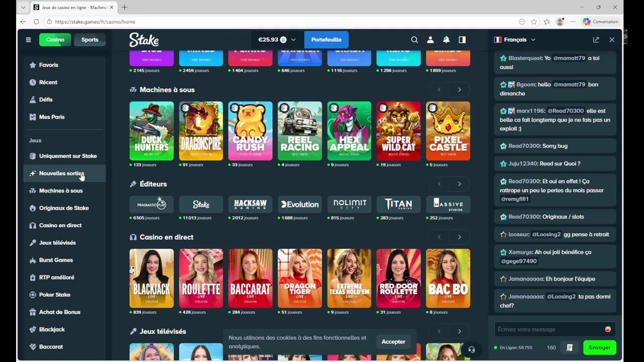
Task: Open Hex Appeal slot game
Action: (349, 131)
